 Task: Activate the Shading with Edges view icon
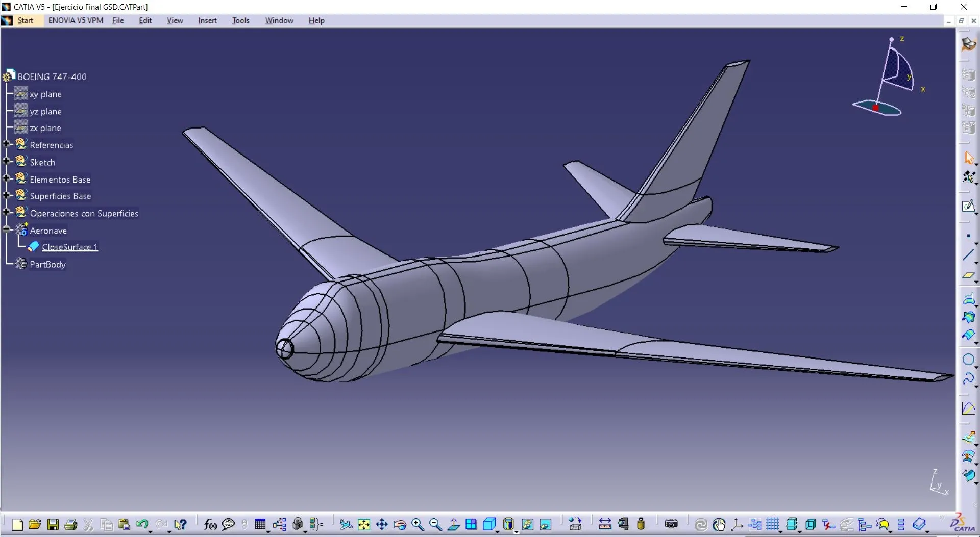[x=490, y=524]
